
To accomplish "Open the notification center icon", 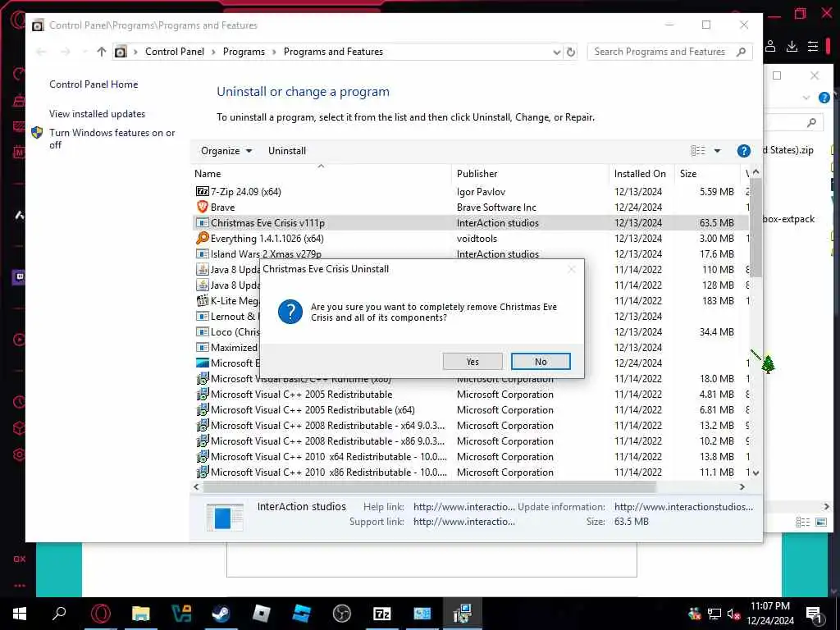I will [x=815, y=614].
